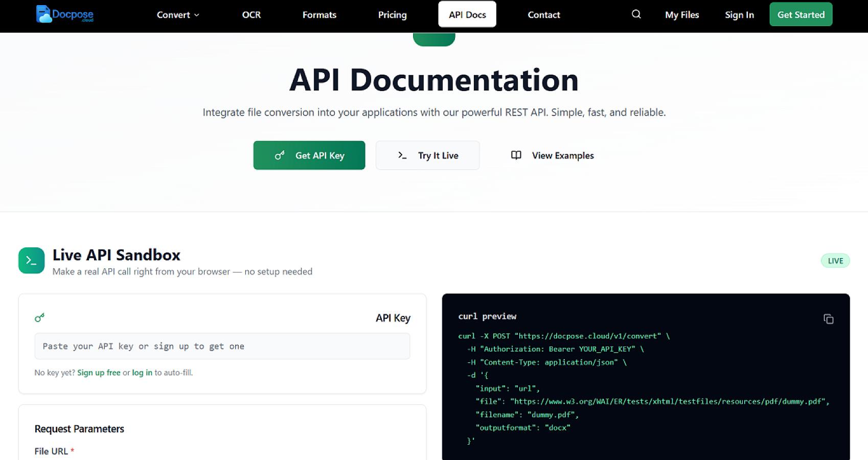
Task: Select the API Docs tab
Action: coord(467,14)
